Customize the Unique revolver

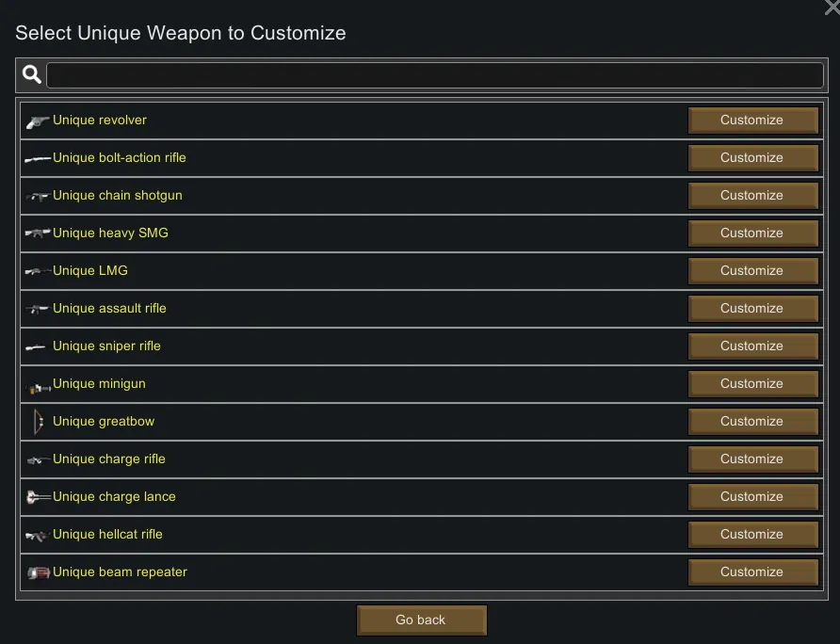[751, 121]
